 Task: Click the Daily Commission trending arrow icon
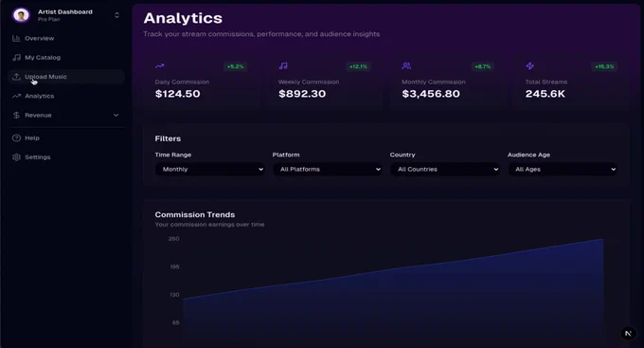[160, 65]
